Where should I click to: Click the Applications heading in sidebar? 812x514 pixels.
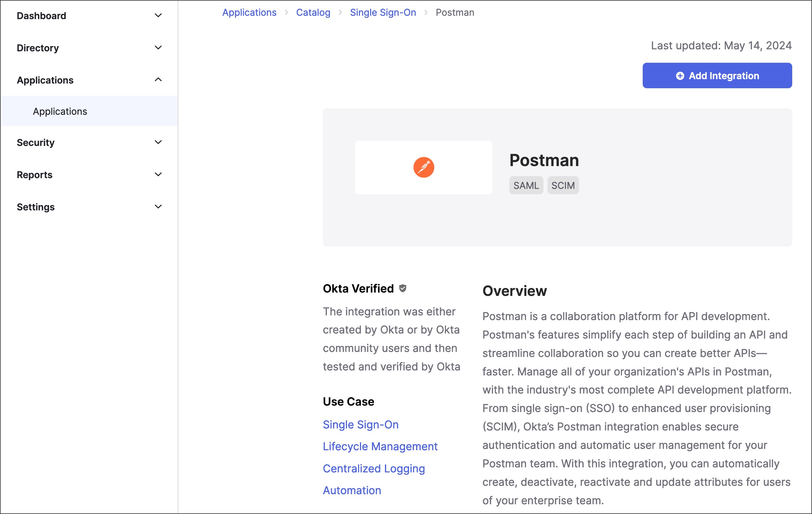(45, 80)
